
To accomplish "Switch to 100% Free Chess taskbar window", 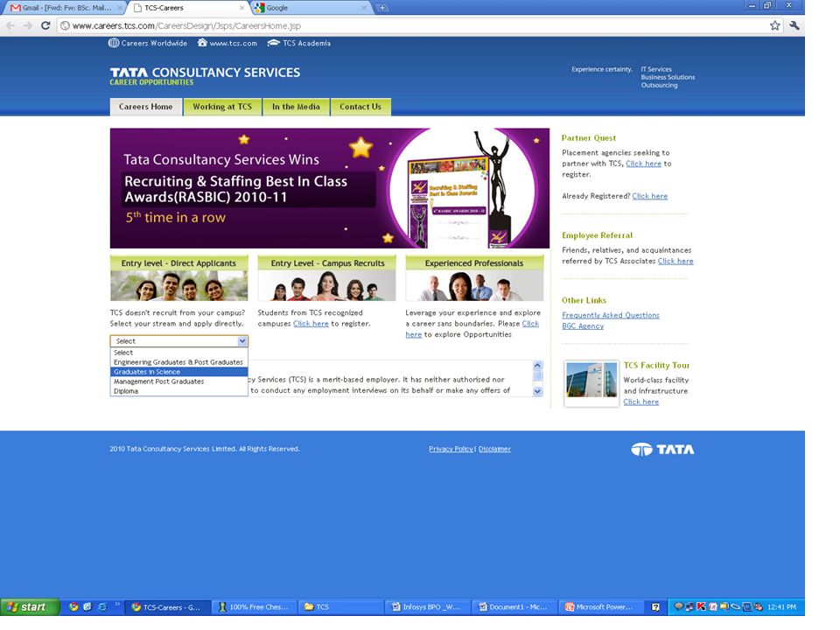I will coord(255,607).
